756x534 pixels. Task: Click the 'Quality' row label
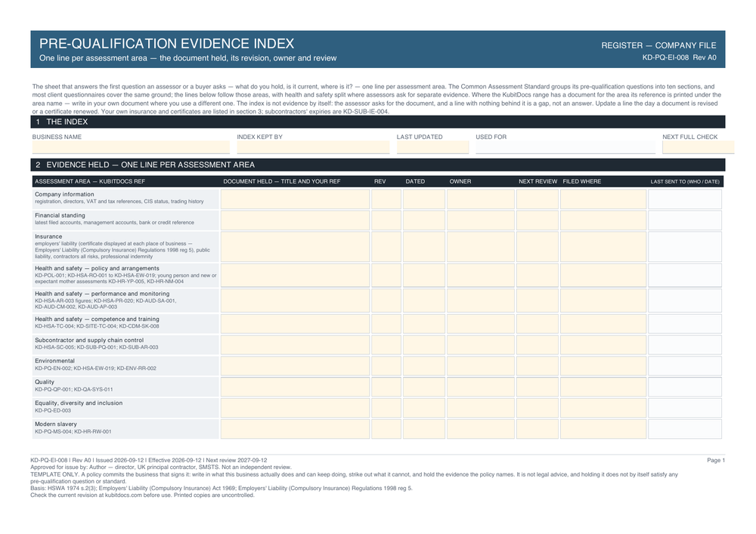click(x=45, y=382)
